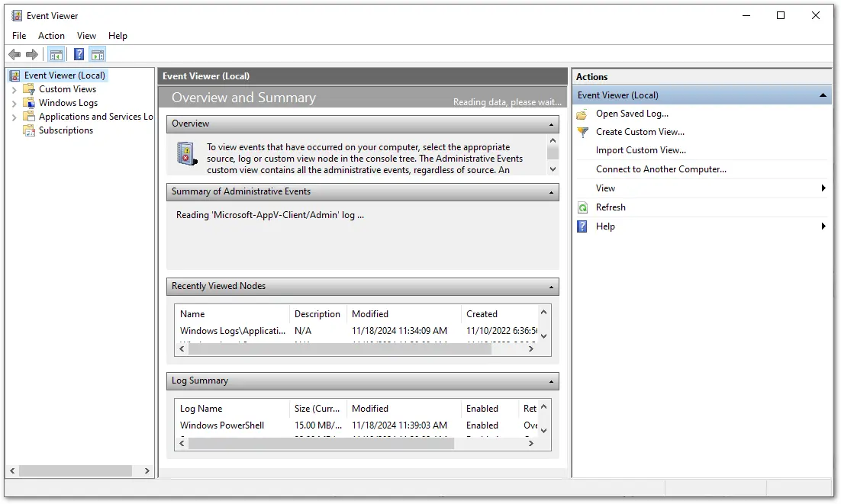841x504 pixels.
Task: Click the Windows Logs folder icon
Action: (x=29, y=103)
